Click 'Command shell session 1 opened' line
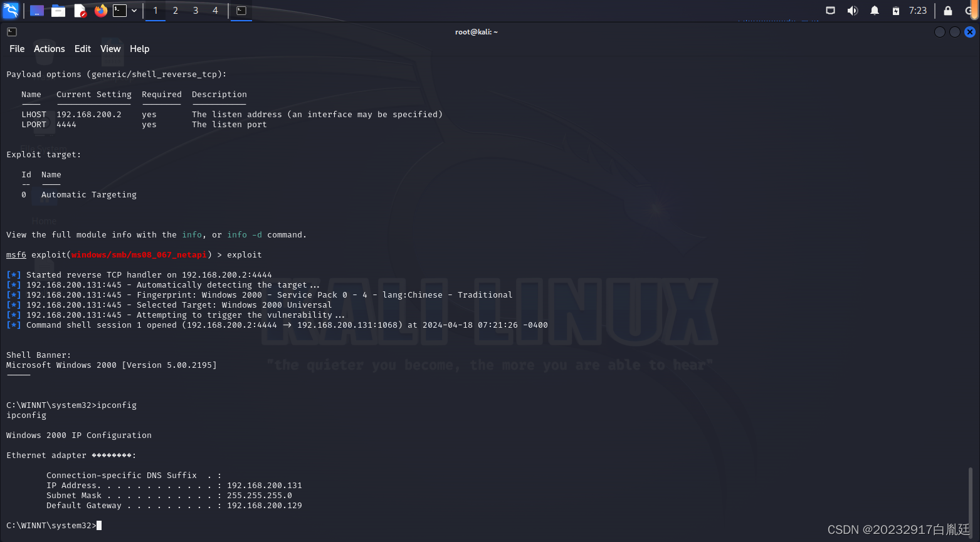 point(277,325)
